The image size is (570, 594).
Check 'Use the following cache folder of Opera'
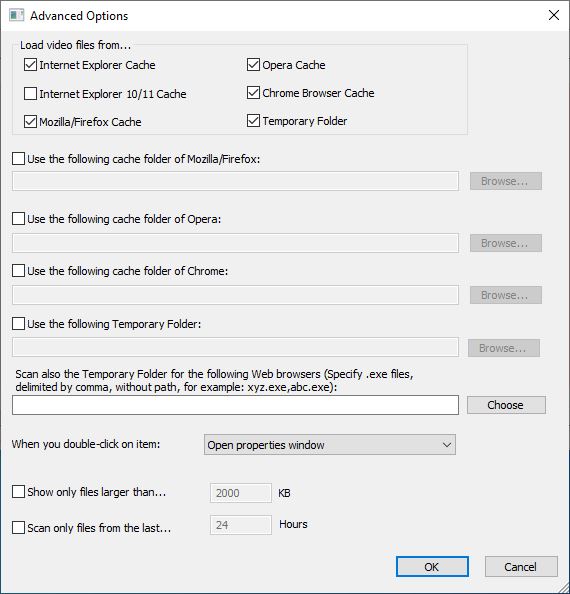click(19, 219)
